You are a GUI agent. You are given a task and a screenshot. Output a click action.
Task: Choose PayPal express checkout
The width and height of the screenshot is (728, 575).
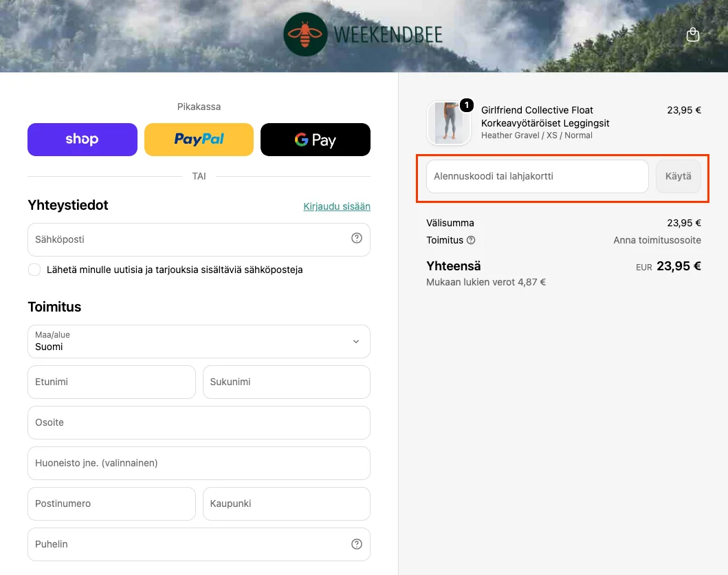199,140
